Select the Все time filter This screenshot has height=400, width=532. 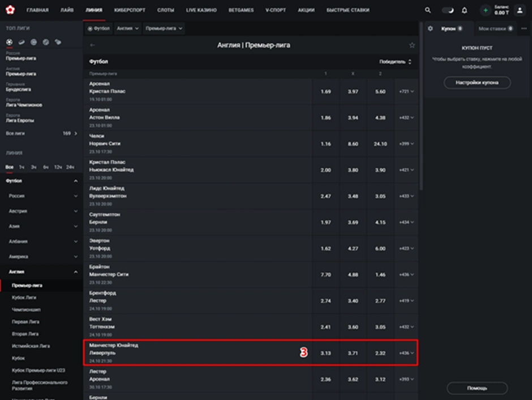10,167
